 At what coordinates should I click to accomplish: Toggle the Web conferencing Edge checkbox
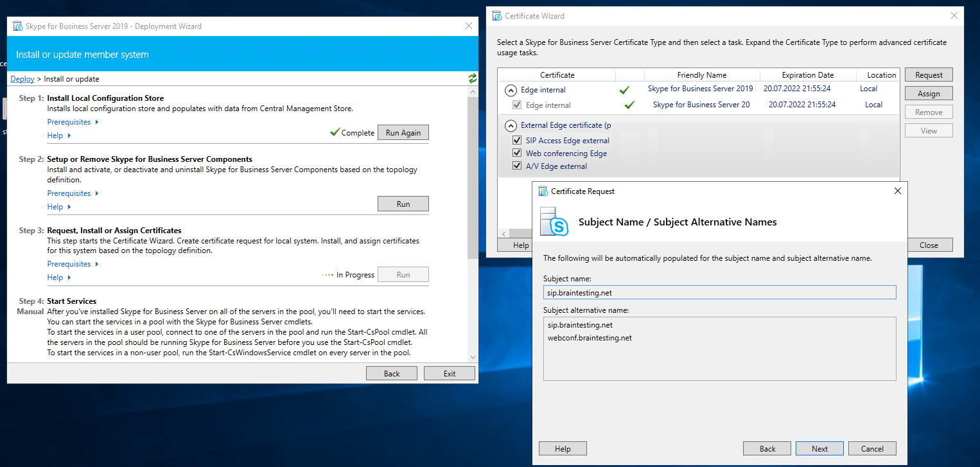pos(517,154)
